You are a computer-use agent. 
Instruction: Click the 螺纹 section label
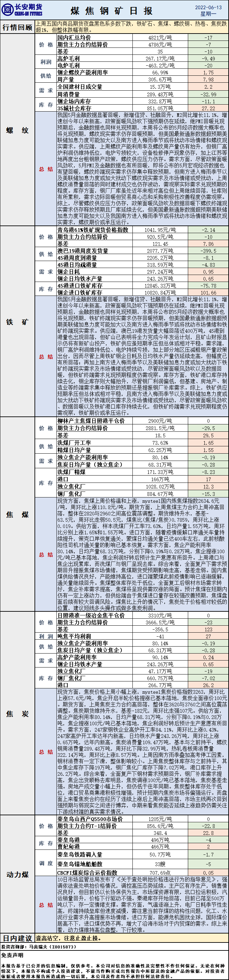(18, 131)
